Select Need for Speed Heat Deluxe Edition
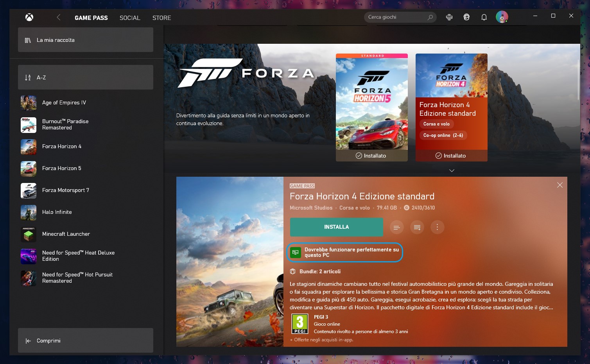The height and width of the screenshot is (364, 590). coord(86,256)
